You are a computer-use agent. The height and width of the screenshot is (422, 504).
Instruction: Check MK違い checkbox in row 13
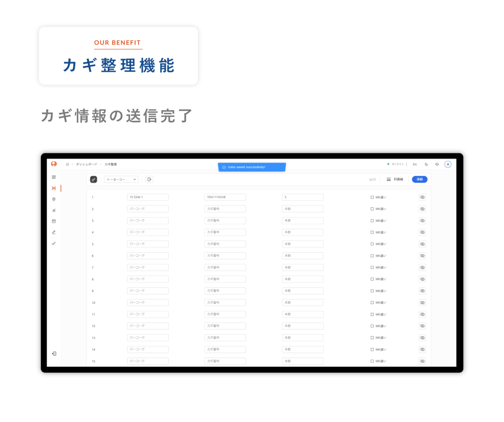[372, 338]
